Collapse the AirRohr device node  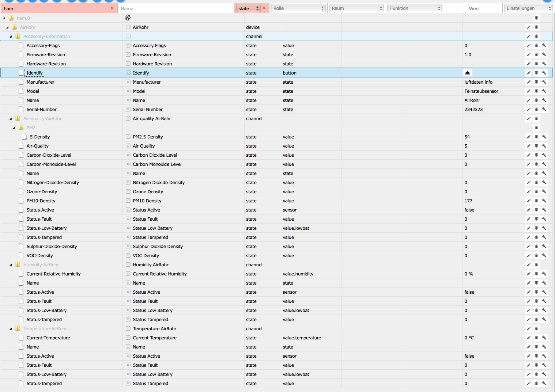pyautogui.click(x=7, y=27)
